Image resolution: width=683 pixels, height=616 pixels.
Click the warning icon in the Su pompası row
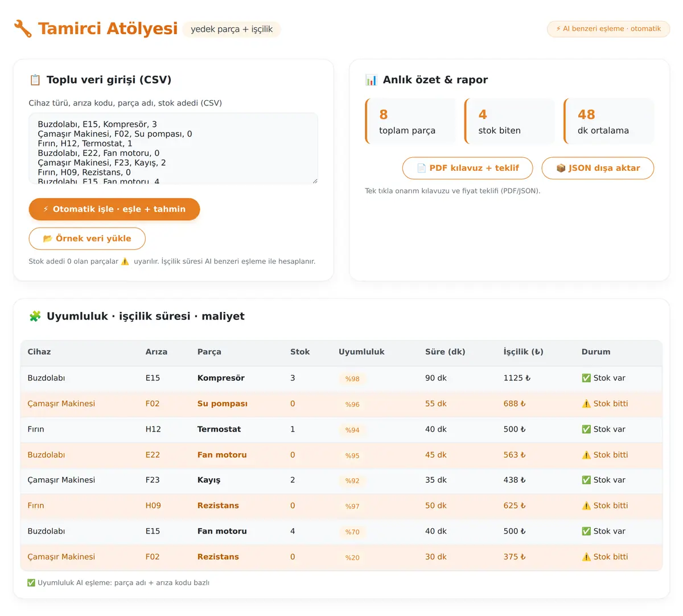click(586, 404)
